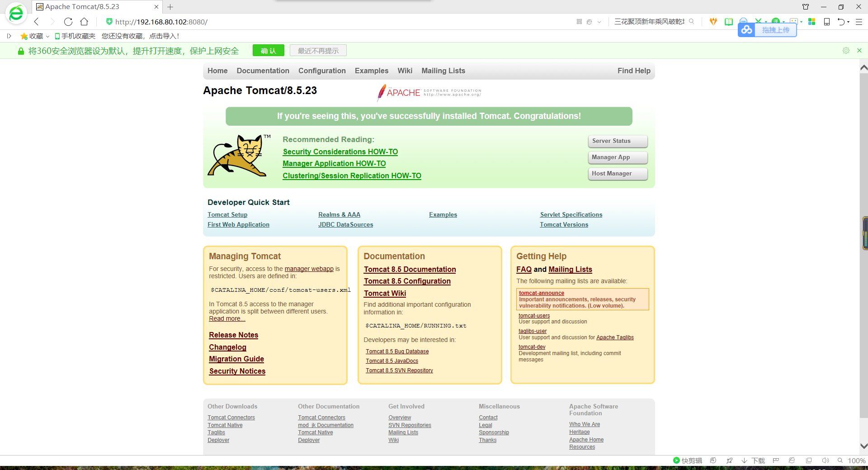Viewport: 868px width, 470px height.
Task: Close the Apache Tomcat/8.5.23 tab
Action: click(x=156, y=7)
